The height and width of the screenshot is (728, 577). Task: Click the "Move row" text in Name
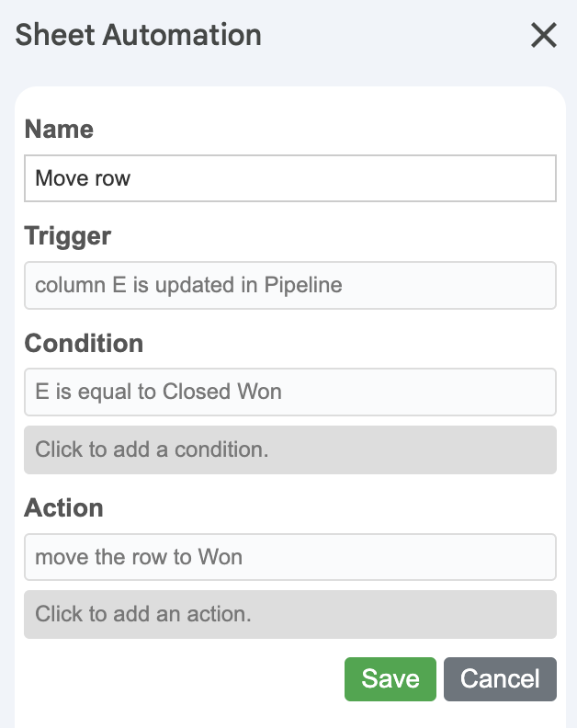click(83, 177)
